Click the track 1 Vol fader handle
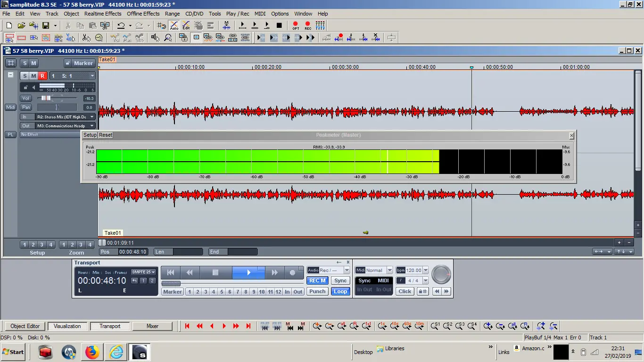Image resolution: width=644 pixels, height=362 pixels. (x=46, y=98)
